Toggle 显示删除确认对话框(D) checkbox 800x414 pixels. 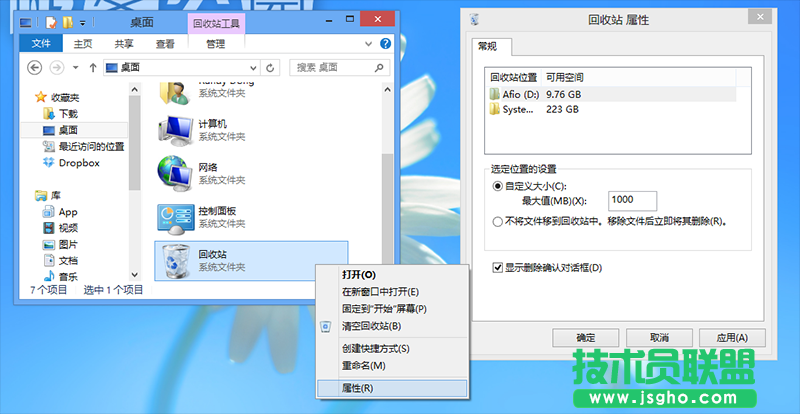coord(498,267)
